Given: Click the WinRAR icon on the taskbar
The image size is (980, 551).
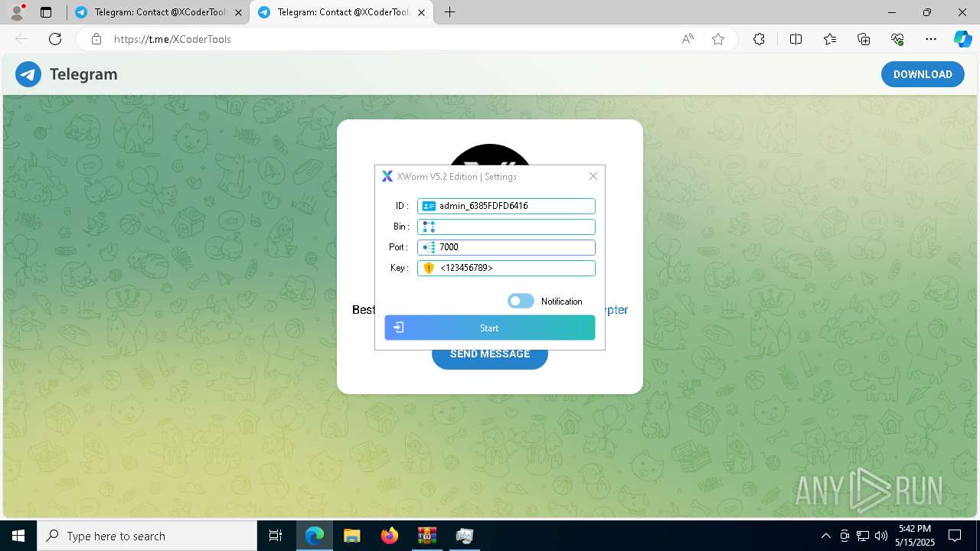Looking at the screenshot, I should tap(426, 536).
